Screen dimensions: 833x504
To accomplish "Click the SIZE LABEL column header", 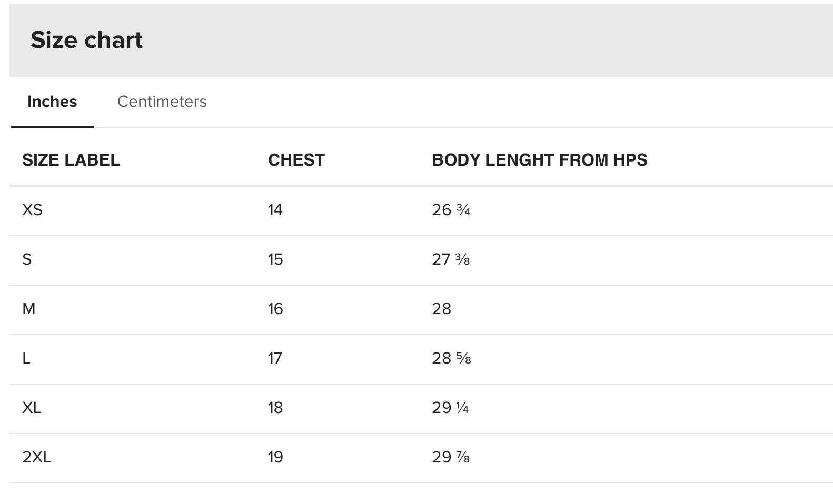I will pyautogui.click(x=71, y=160).
